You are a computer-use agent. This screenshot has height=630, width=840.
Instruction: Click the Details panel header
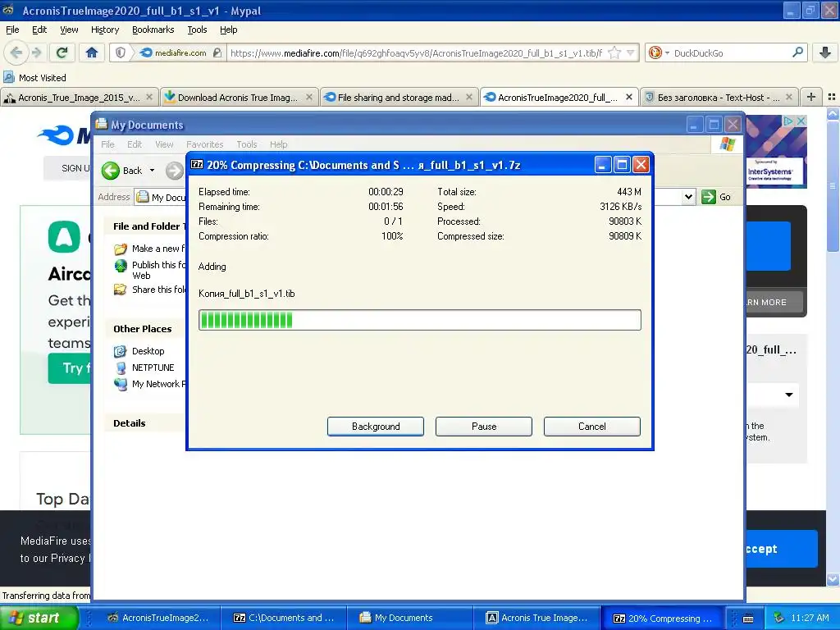point(145,423)
